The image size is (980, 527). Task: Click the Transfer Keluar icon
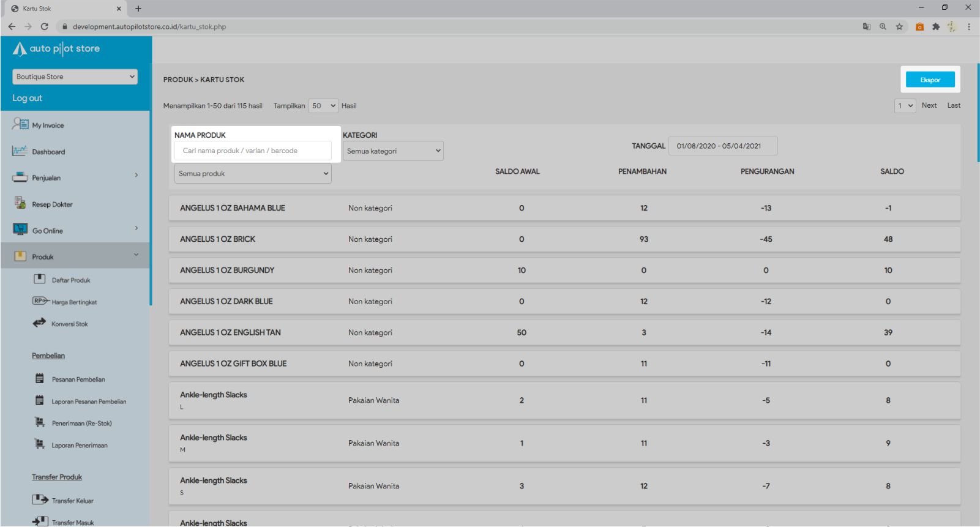pyautogui.click(x=40, y=499)
